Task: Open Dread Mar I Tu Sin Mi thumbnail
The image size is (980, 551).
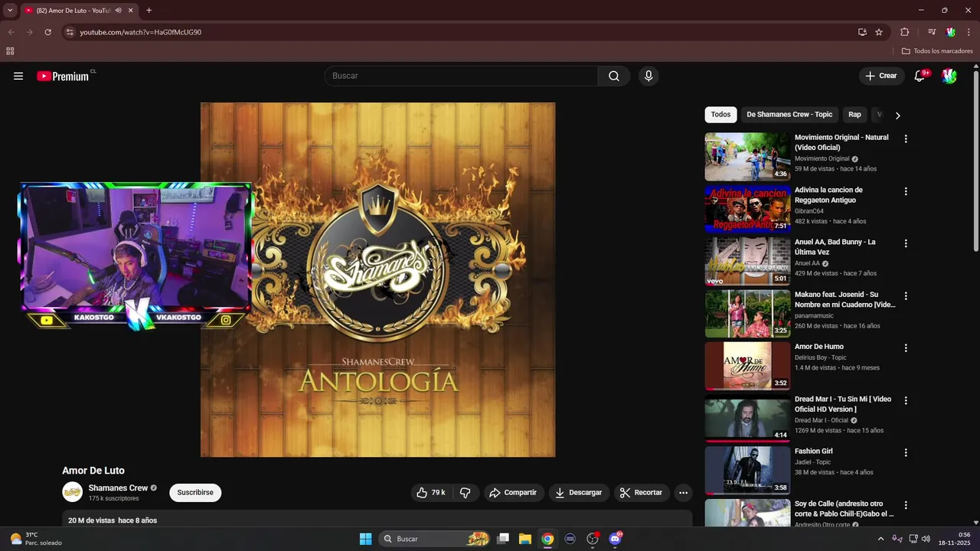Action: pyautogui.click(x=747, y=418)
